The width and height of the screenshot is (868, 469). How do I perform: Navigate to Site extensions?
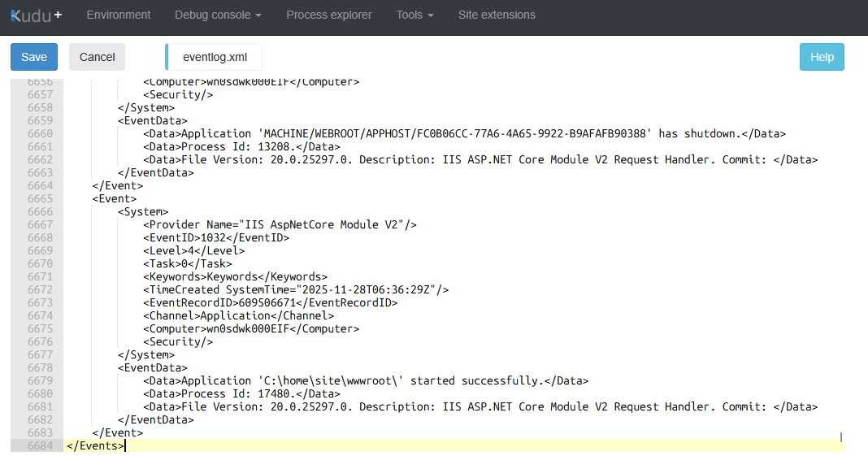click(497, 15)
